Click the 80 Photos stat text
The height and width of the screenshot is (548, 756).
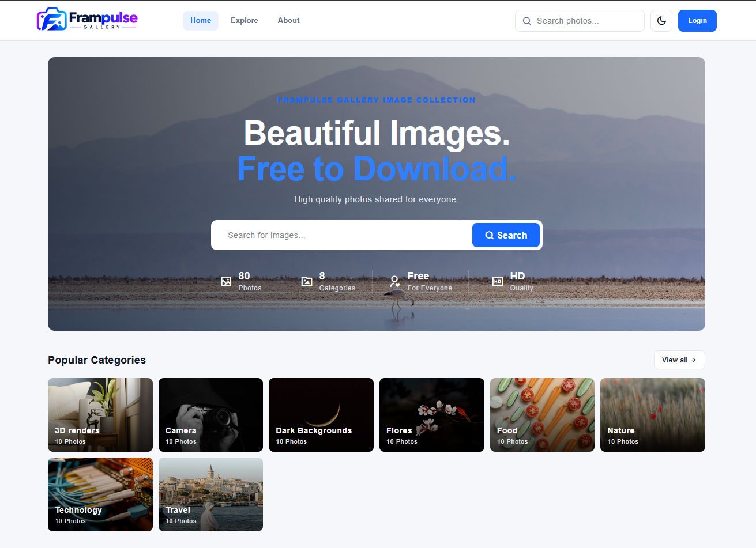[250, 281]
